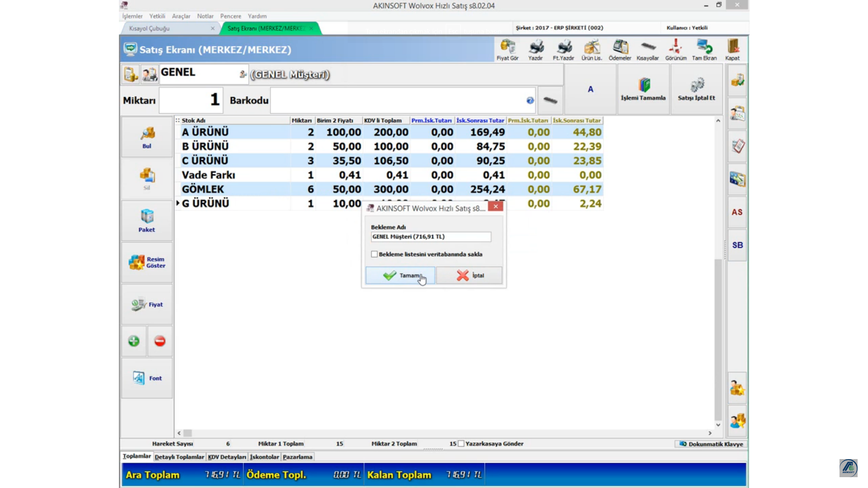The width and height of the screenshot is (868, 488).
Task: Switch to Pazarlama tab
Action: coord(297,457)
